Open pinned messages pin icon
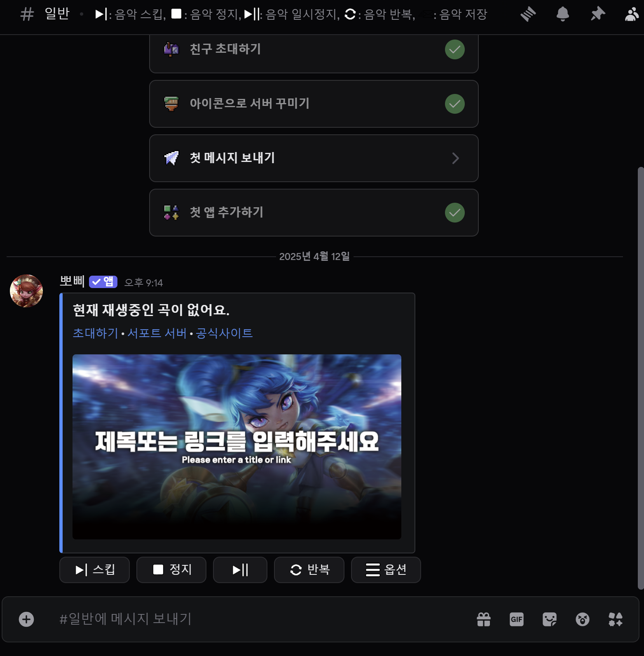The height and width of the screenshot is (656, 644). point(597,14)
